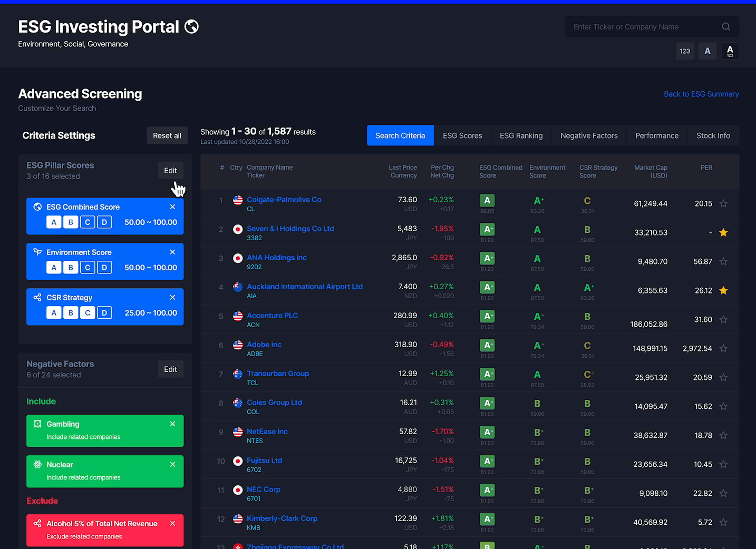756x549 pixels.
Task: Open Auckland International Airport Ltd link
Action: point(305,286)
